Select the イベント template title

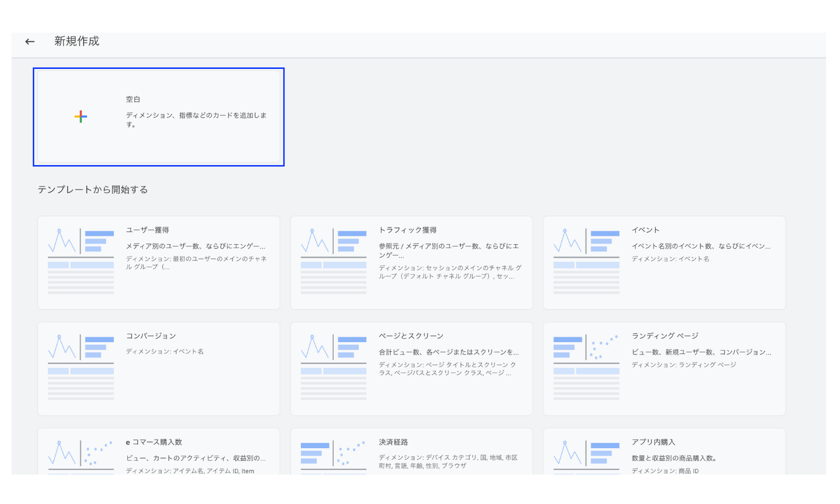click(646, 230)
